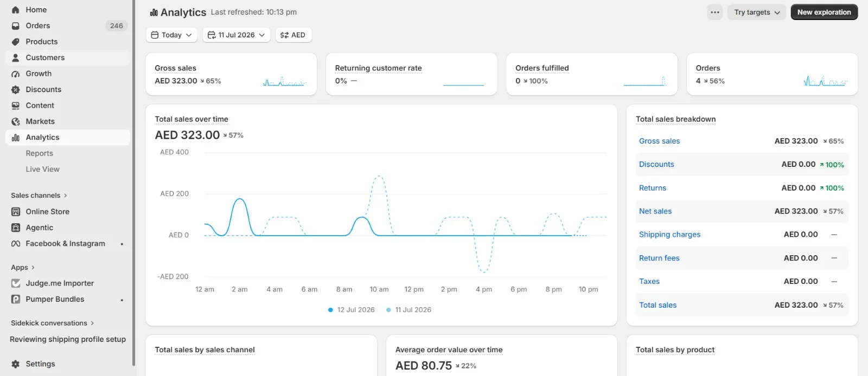Click the Total sales by product title

click(675, 350)
